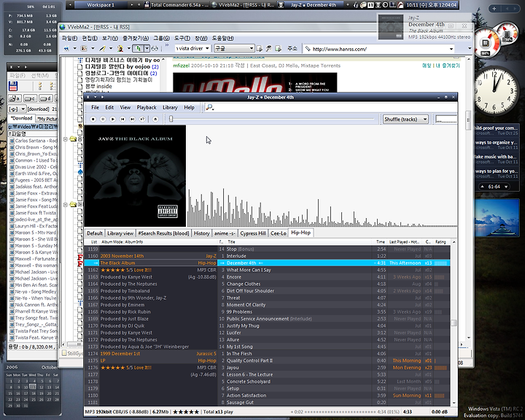Viewport: 525px width, 420px height.
Task: Click the seek bar thumb in the player toolbar
Action: (x=171, y=119)
